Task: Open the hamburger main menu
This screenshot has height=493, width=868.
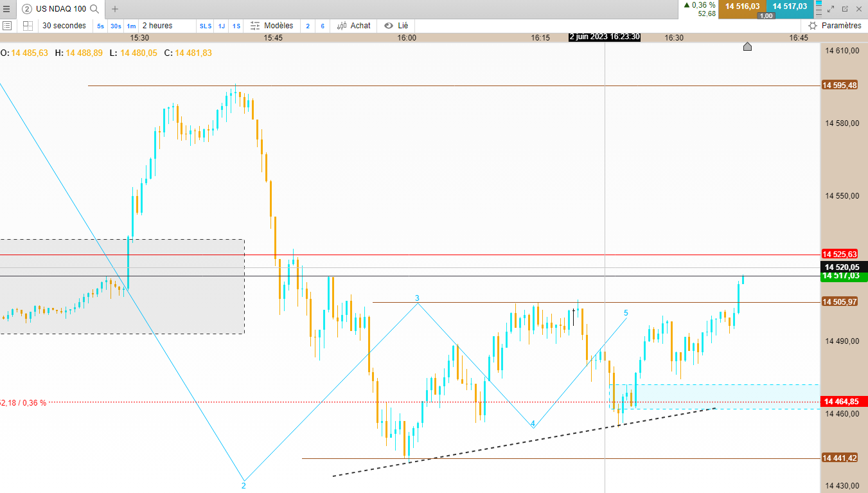Action: tap(6, 9)
